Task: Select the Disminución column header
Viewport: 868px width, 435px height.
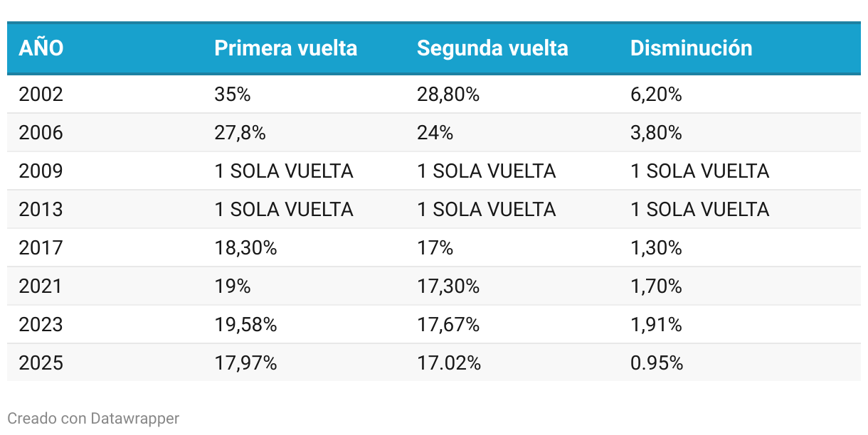Action: [x=691, y=48]
